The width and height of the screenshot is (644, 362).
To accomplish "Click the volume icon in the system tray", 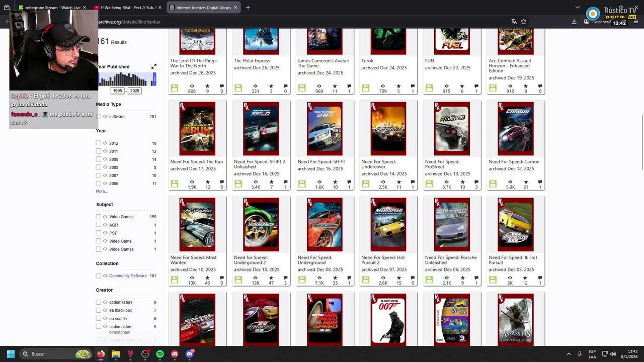I will 613,354.
